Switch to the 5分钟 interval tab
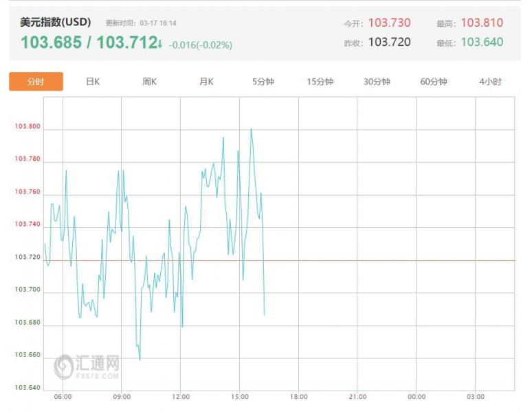This screenshot has width=532, height=412. [263, 82]
